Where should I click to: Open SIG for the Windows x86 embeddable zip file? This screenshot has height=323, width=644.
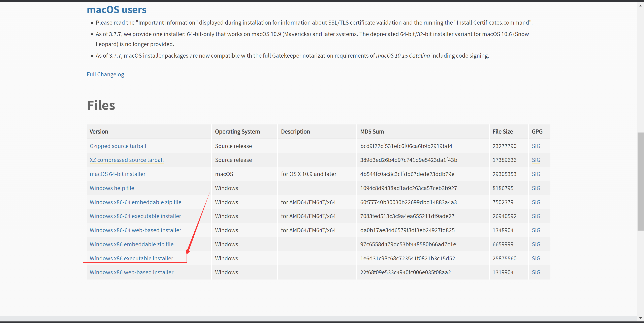tap(536, 244)
